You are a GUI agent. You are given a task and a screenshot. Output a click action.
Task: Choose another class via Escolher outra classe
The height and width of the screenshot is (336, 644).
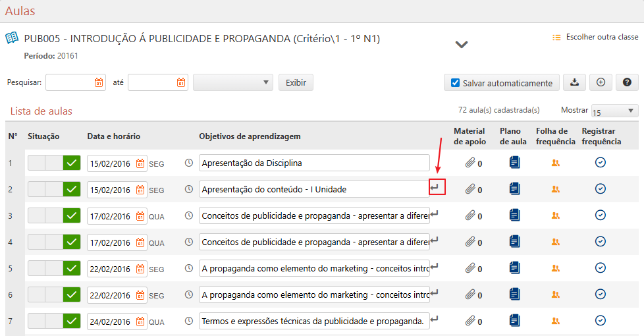click(595, 37)
